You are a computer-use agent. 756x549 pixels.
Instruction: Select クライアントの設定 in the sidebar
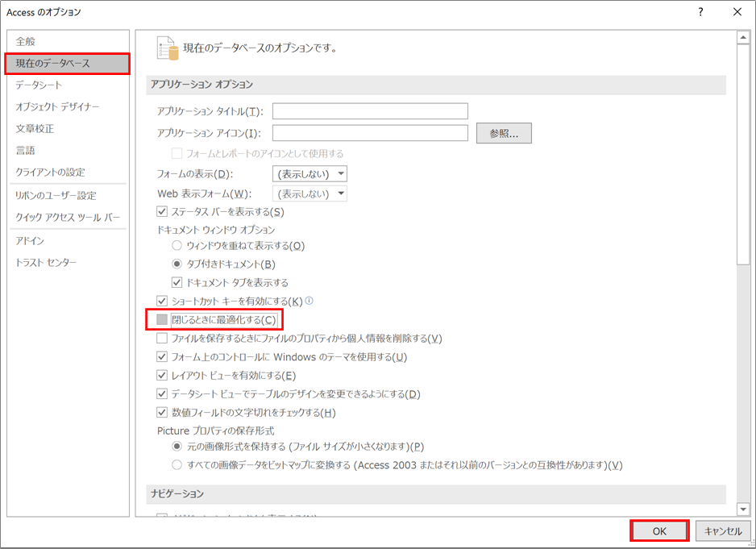click(x=68, y=173)
